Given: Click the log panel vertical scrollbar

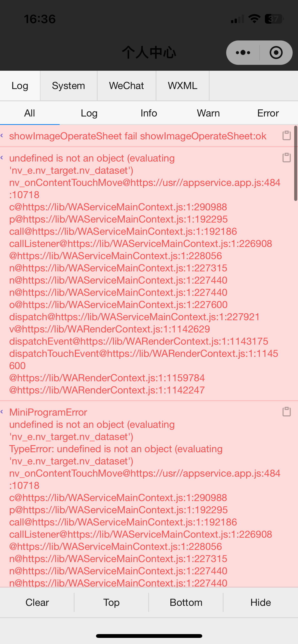Looking at the screenshot, I should 296,163.
